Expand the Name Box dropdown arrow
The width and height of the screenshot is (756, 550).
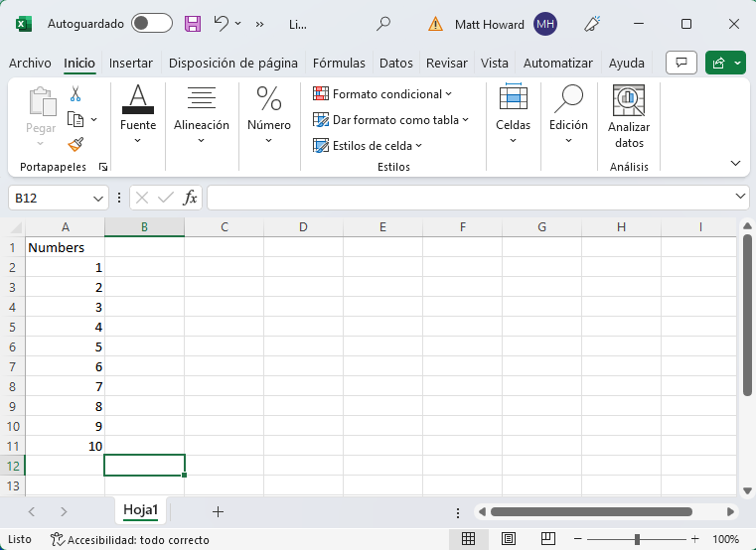(x=97, y=198)
